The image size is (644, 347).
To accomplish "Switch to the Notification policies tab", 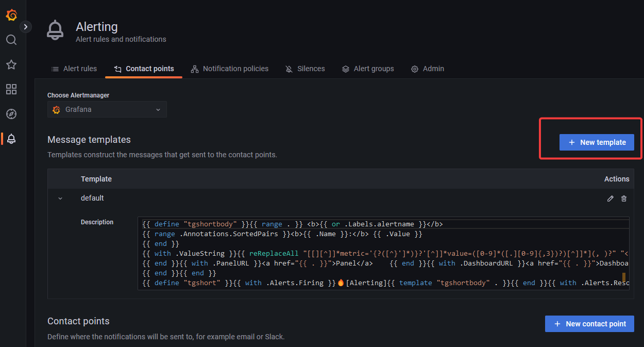I will click(x=230, y=69).
